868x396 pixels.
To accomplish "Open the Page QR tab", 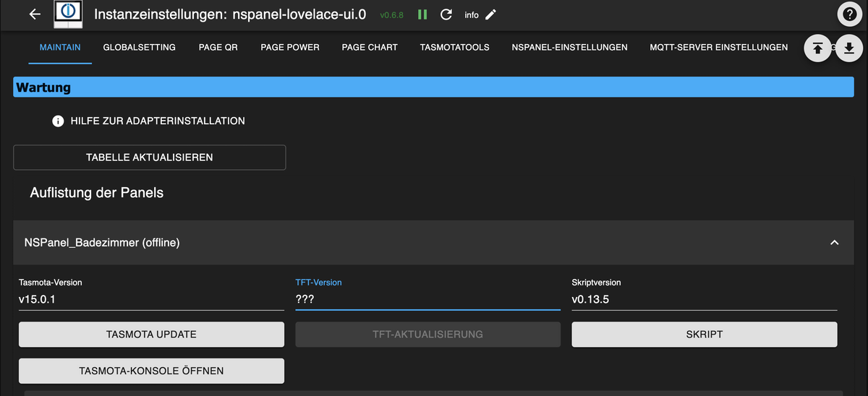I will pos(218,48).
